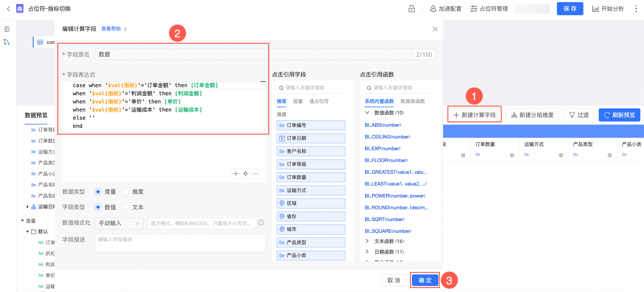The width and height of the screenshot is (644, 292).
Task: Insert 城市 field reference
Action: pyautogui.click(x=311, y=229)
